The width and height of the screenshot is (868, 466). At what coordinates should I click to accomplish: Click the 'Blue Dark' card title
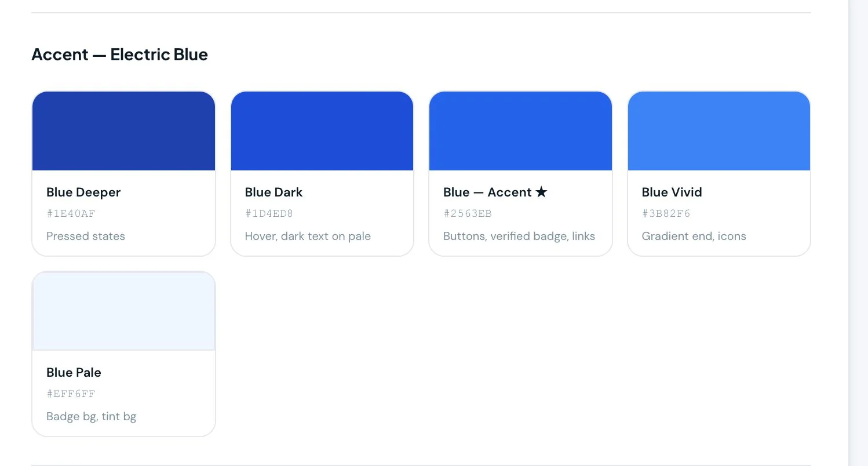(273, 192)
